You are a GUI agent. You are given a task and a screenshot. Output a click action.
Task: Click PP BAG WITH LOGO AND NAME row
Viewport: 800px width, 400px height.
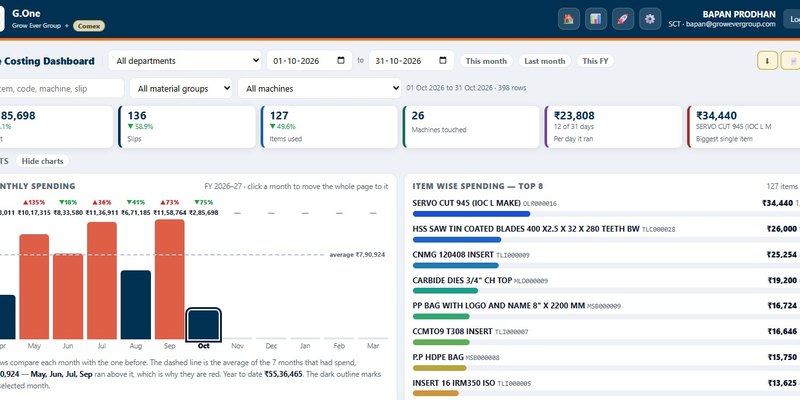(606, 311)
